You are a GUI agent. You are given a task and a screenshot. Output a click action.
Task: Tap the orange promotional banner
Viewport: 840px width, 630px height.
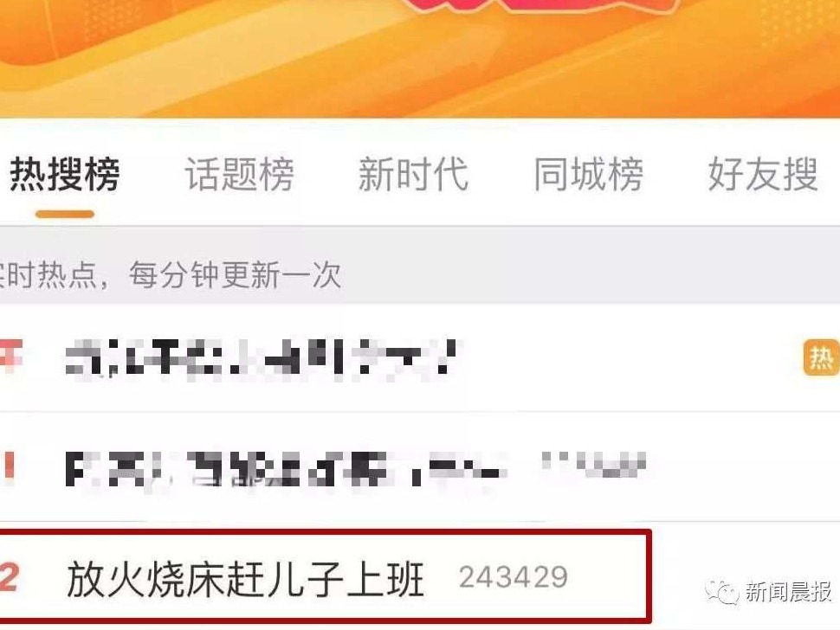click(x=420, y=58)
